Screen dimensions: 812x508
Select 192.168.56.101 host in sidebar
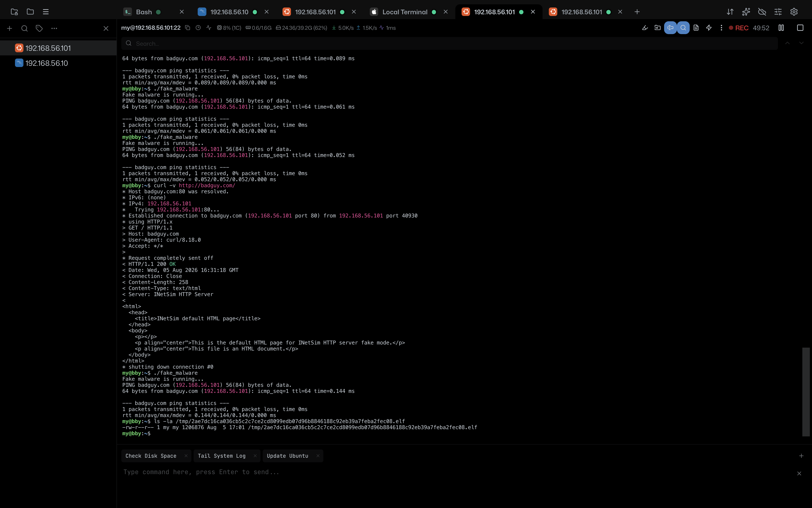point(58,48)
